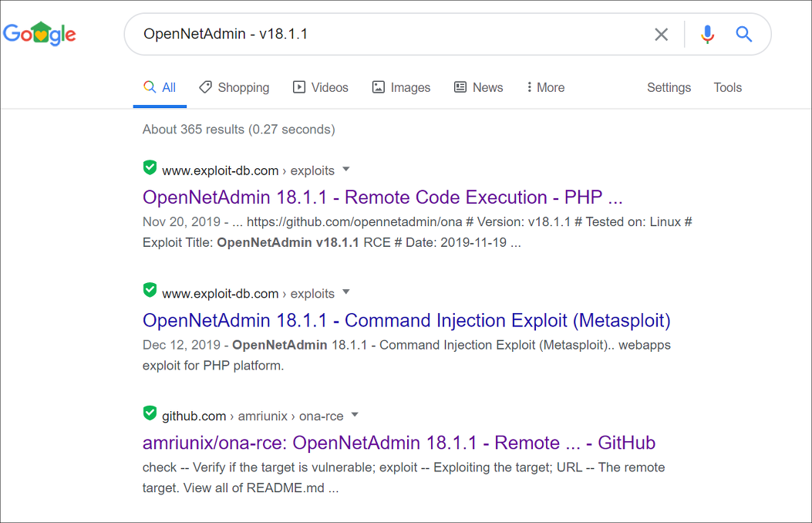Click green shield beside first exploit-db result
The height and width of the screenshot is (523, 812).
(150, 167)
